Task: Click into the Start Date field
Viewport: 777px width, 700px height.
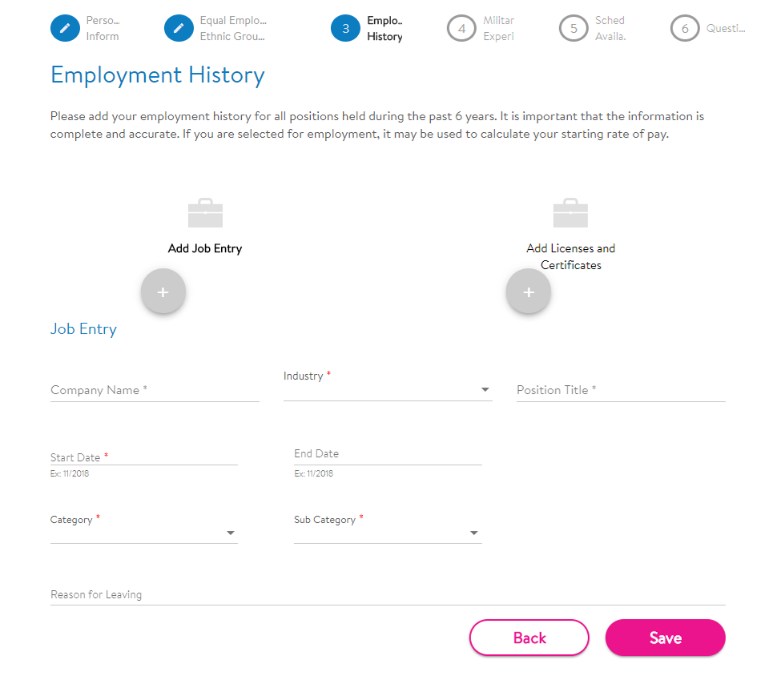Action: tap(143, 457)
